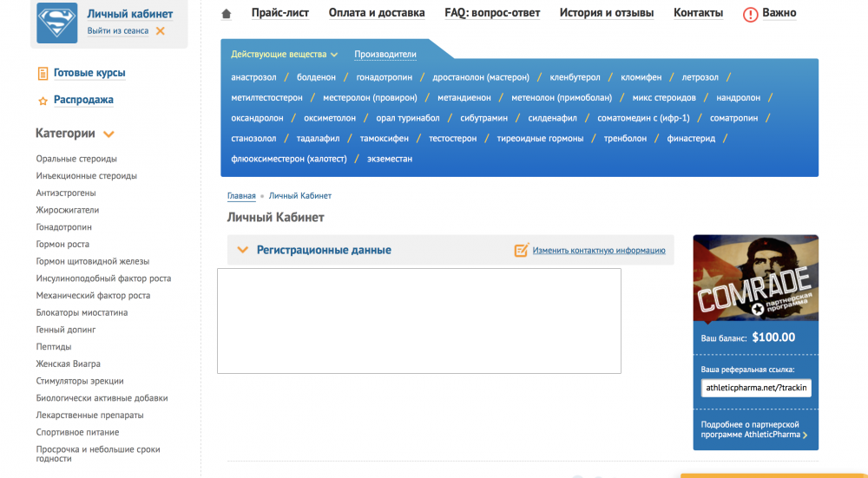This screenshot has height=478, width=868.
Task: Open the Жиросжигатели category
Action: click(68, 210)
